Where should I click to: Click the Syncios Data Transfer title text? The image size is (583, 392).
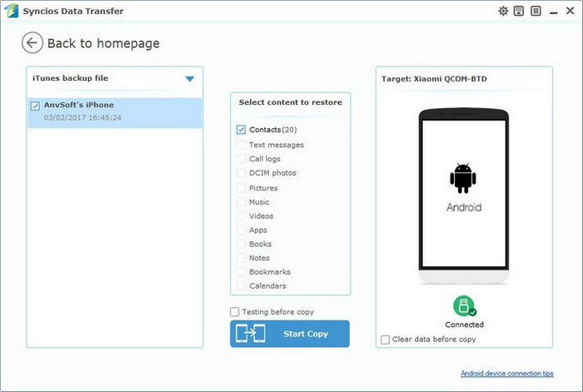73,11
